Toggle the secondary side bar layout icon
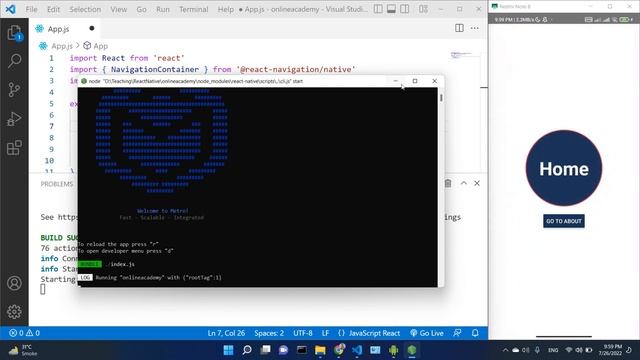640x360 pixels. [404, 9]
